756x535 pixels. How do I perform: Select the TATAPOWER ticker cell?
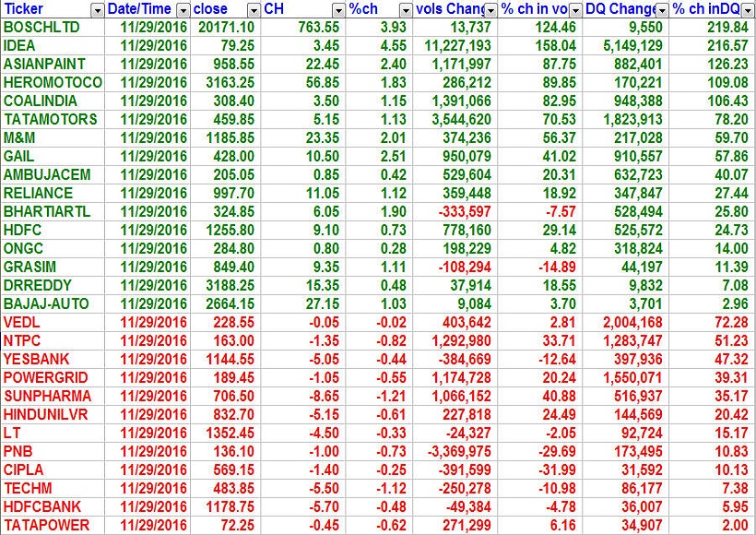pos(46,525)
